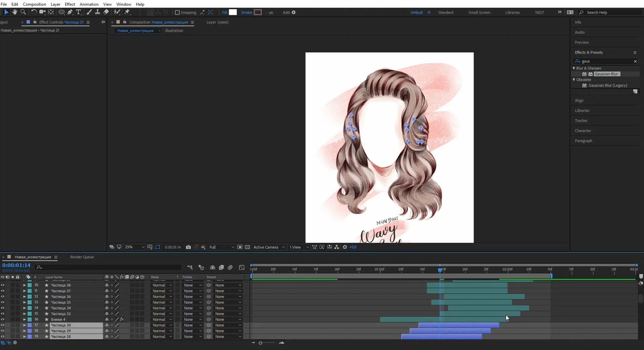644x350 pixels.
Task: Select the Eraser tool
Action: click(106, 12)
